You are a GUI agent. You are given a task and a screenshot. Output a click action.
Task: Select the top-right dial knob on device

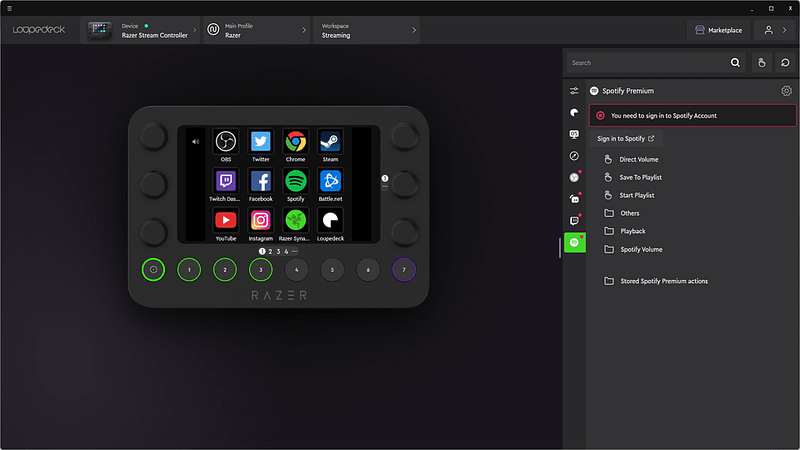pyautogui.click(x=404, y=137)
